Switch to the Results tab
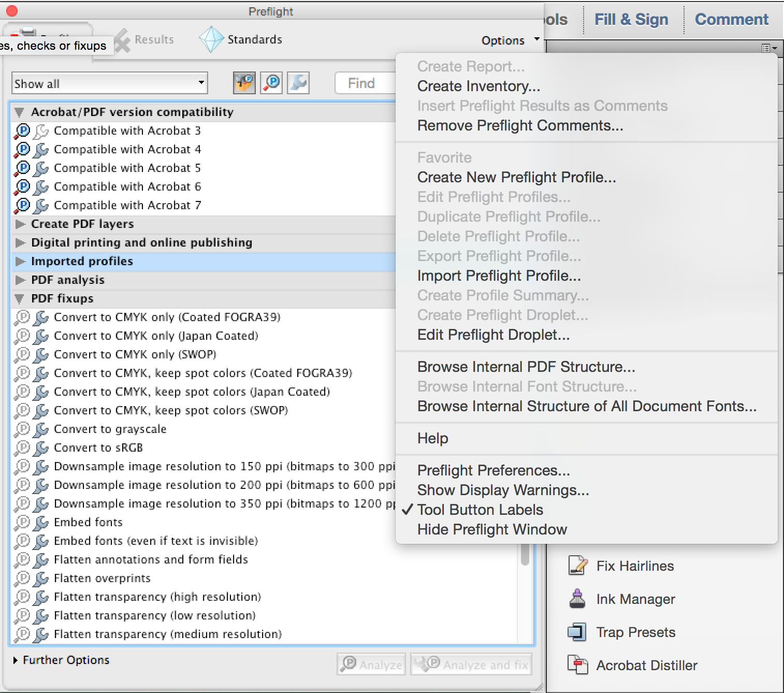Viewport: 784px width, 693px height. (143, 40)
